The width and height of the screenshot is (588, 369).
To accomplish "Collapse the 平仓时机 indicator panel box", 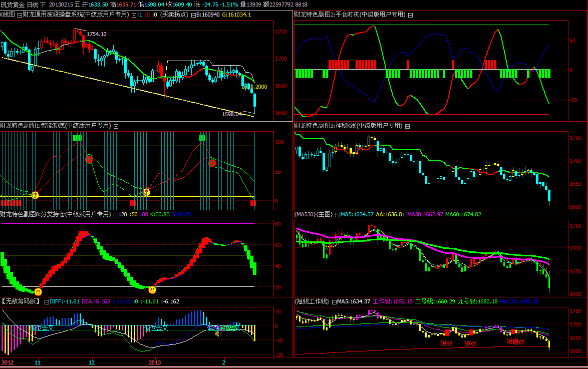I will point(411,15).
